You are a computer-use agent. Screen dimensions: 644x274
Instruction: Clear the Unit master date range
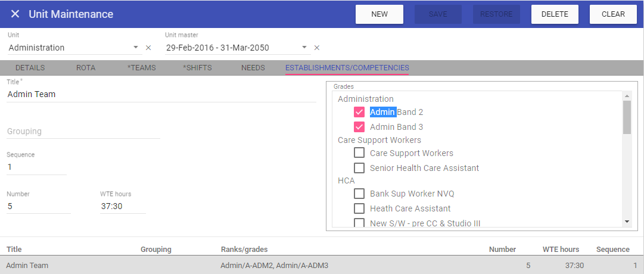317,48
